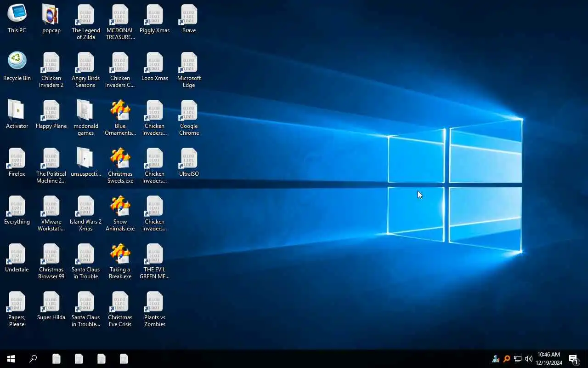
Task: Select the Firefox shortcut
Action: [x=17, y=162]
